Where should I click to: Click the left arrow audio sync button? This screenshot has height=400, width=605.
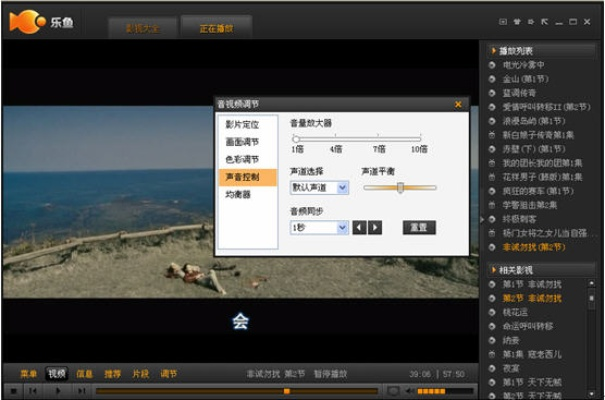click(360, 227)
